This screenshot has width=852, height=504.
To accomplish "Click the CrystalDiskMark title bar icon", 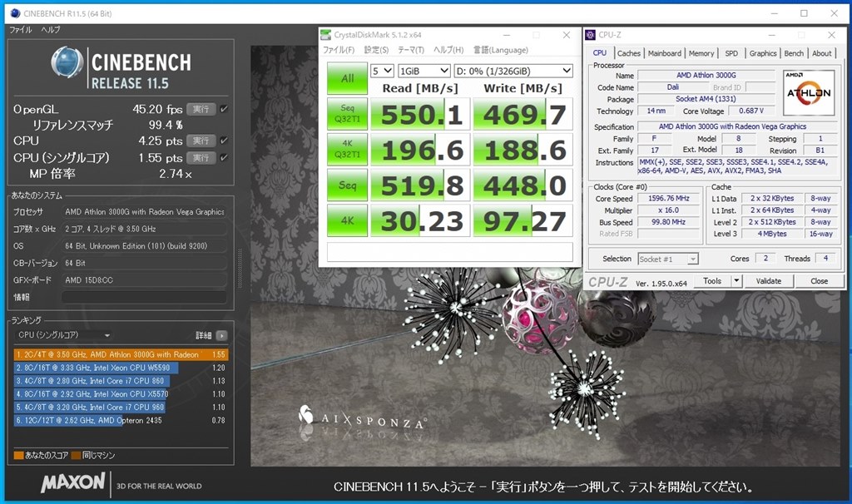I will coord(325,35).
